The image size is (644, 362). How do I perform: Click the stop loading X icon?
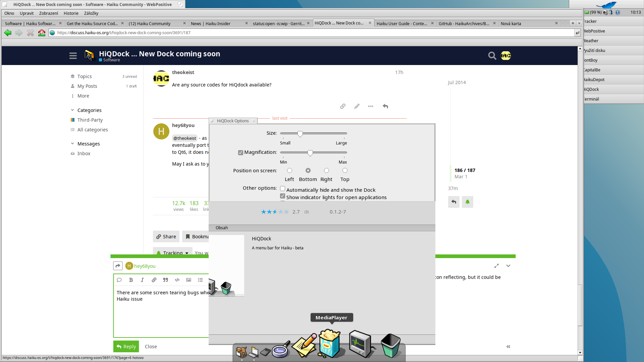tap(31, 33)
